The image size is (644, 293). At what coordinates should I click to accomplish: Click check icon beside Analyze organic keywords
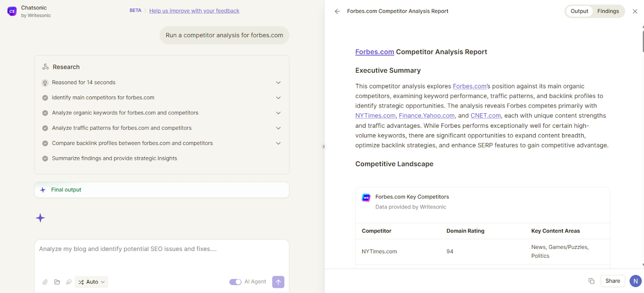(45, 113)
